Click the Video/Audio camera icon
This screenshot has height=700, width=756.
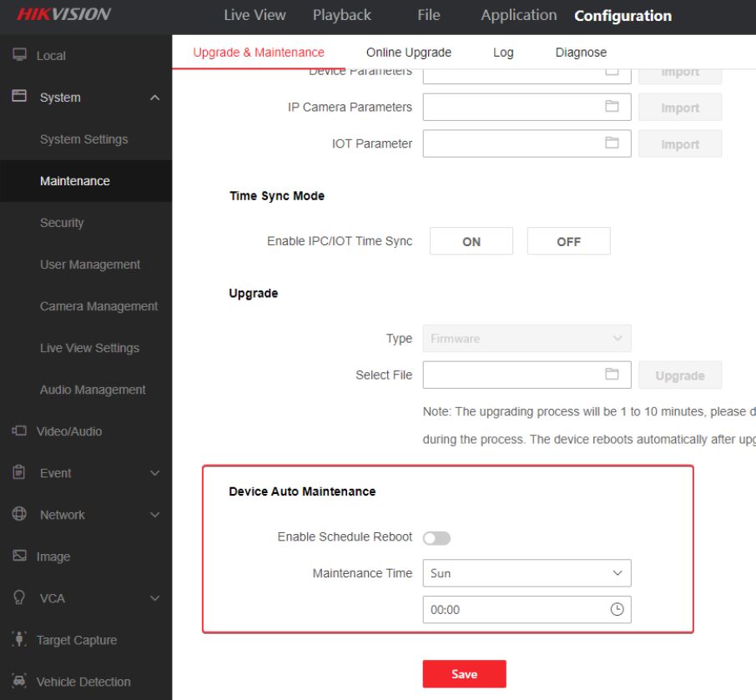pyautogui.click(x=19, y=431)
